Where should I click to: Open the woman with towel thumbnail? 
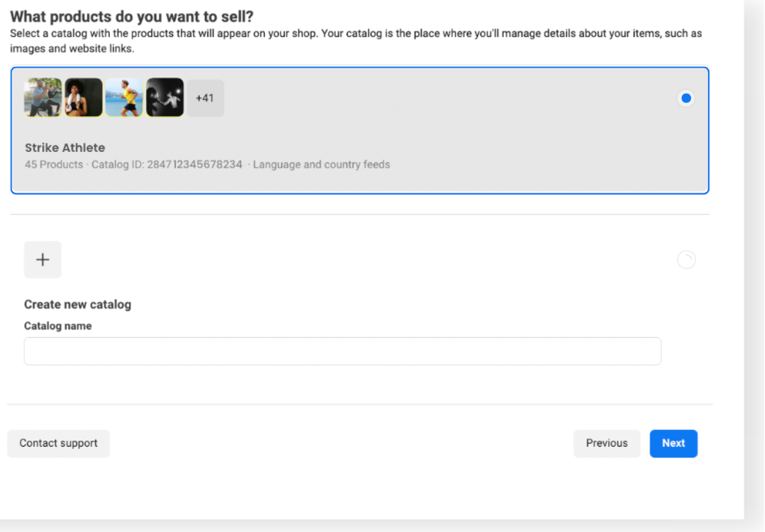point(84,98)
